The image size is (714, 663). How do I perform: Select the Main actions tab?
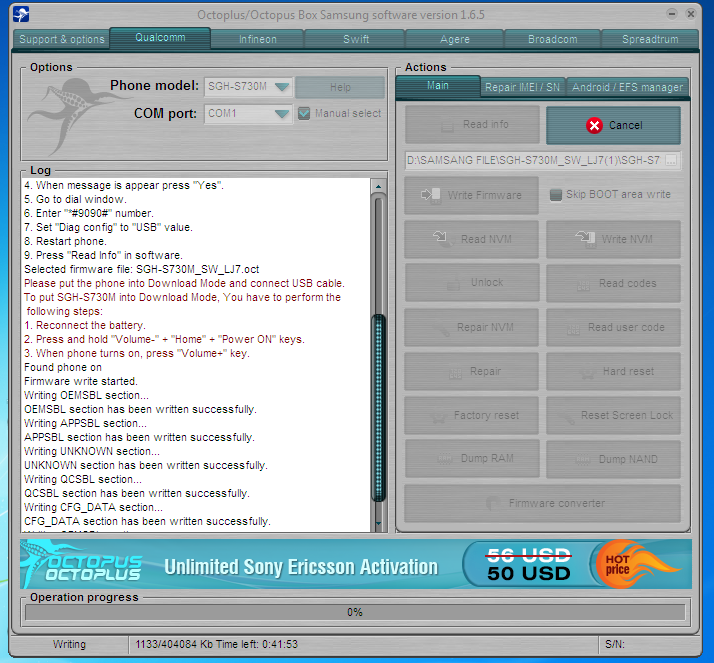(x=438, y=86)
